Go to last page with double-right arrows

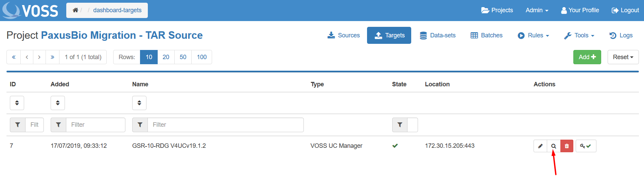52,57
